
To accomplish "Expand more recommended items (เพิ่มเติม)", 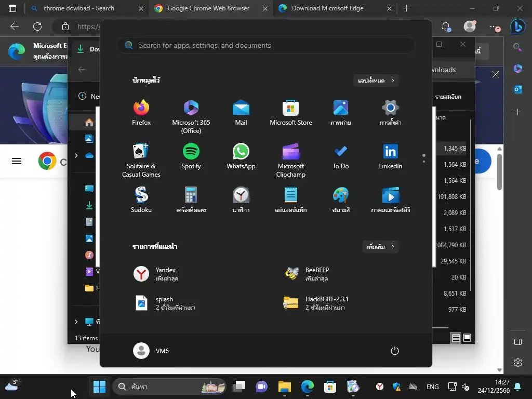I will coord(380,247).
